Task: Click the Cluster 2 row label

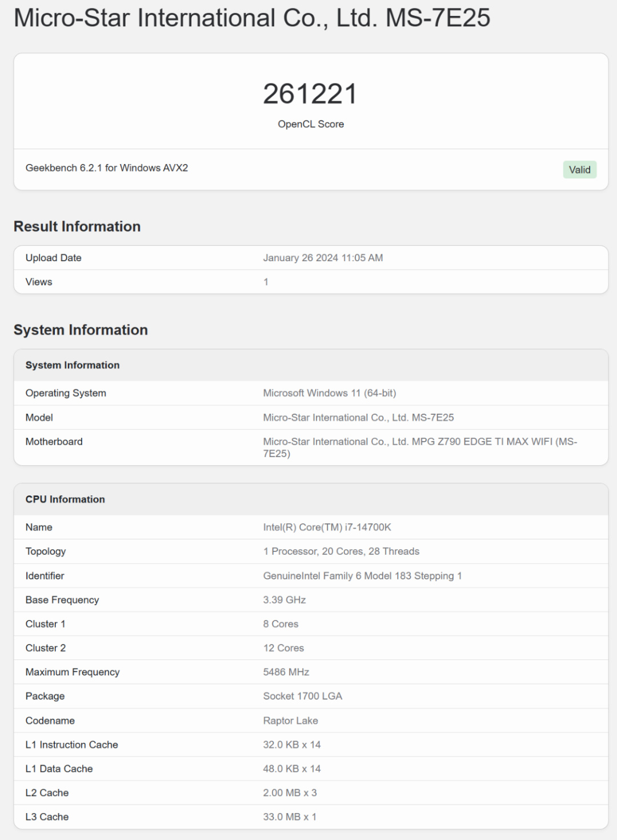Action: click(46, 648)
